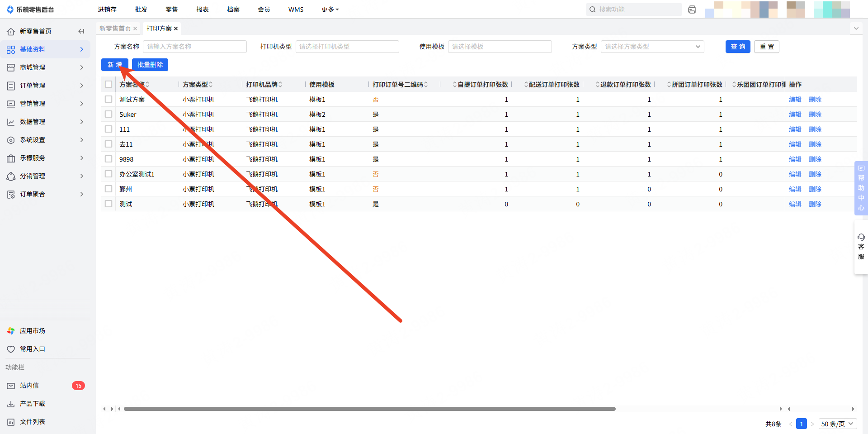Open 应用市场 colorful icon

[11, 331]
